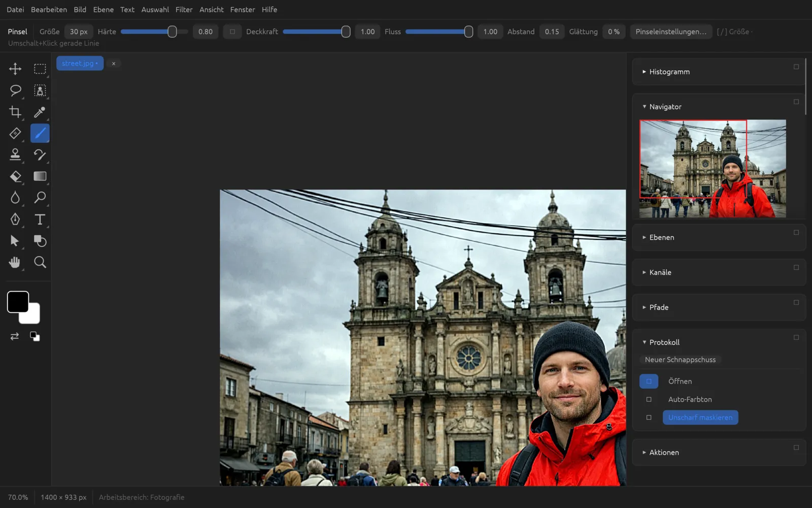Image resolution: width=812 pixels, height=508 pixels.
Task: Expand the Histogramm panel
Action: point(644,72)
